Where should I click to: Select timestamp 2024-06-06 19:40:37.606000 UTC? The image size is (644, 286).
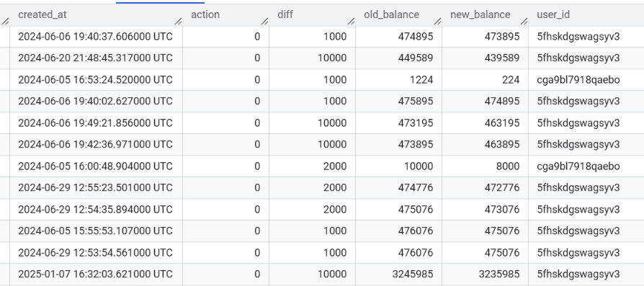click(95, 37)
